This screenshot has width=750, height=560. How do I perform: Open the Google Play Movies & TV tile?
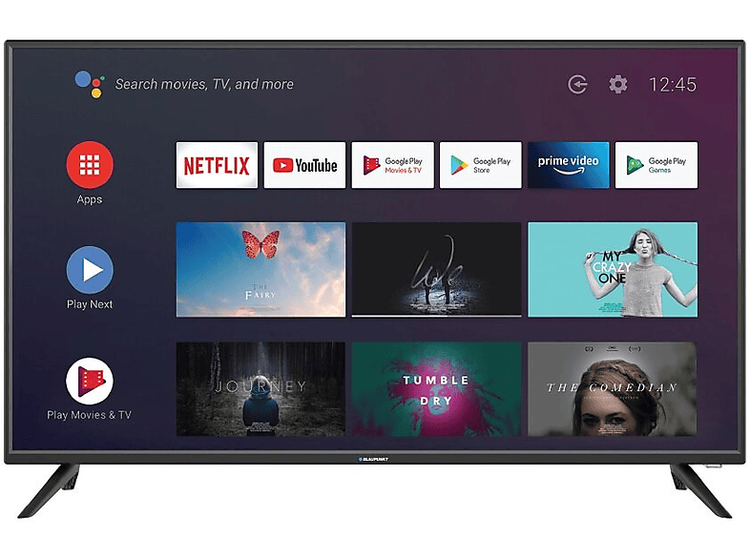(x=393, y=165)
